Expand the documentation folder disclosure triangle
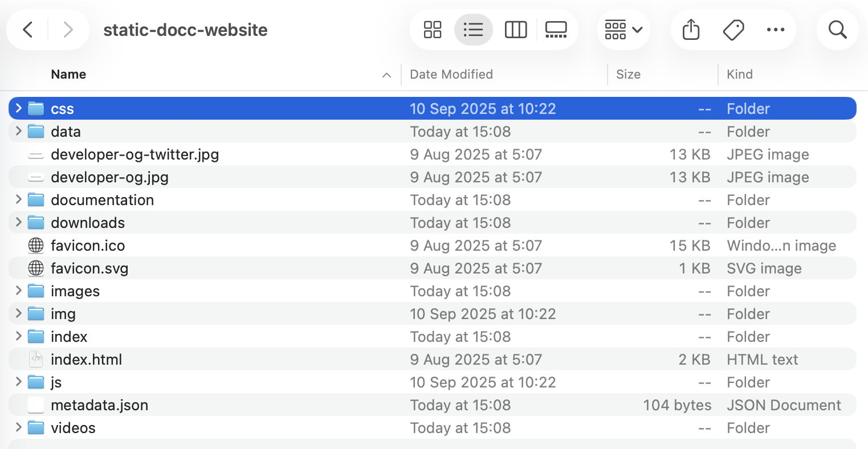This screenshot has height=449, width=868. (x=18, y=199)
